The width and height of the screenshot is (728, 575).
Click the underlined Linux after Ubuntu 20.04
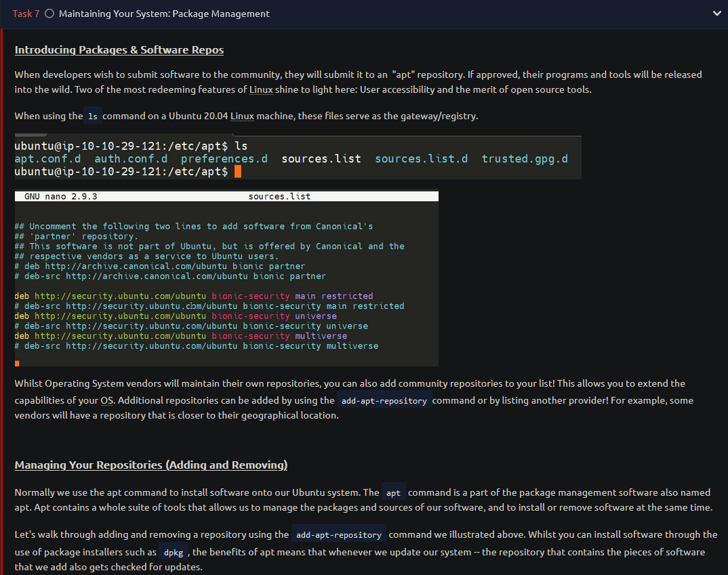coord(243,116)
